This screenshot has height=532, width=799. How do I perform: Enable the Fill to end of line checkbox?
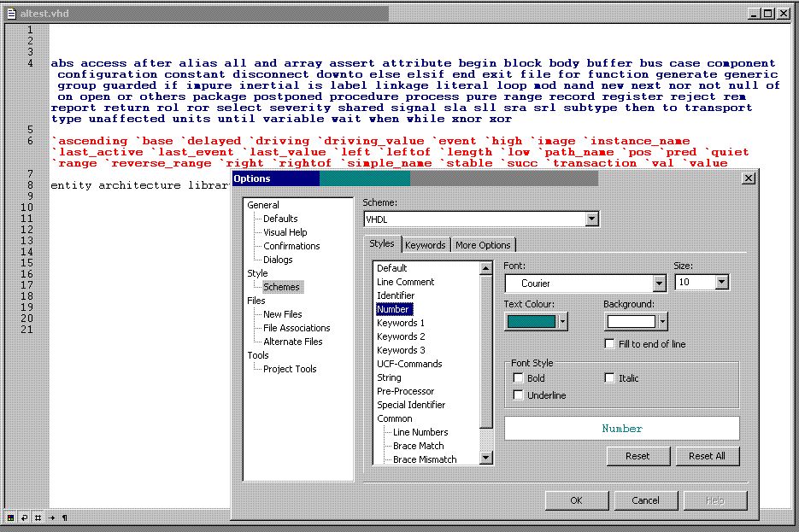[609, 343]
